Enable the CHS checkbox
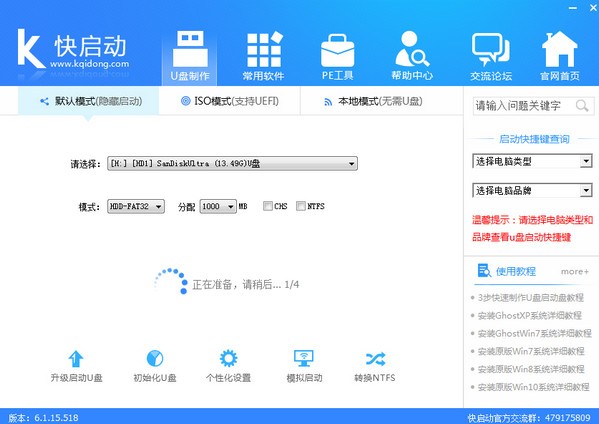 (267, 206)
